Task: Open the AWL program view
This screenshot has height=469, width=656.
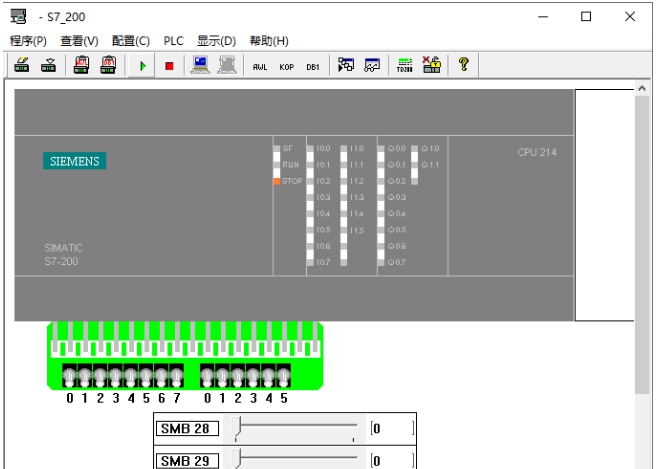Action: click(x=260, y=67)
